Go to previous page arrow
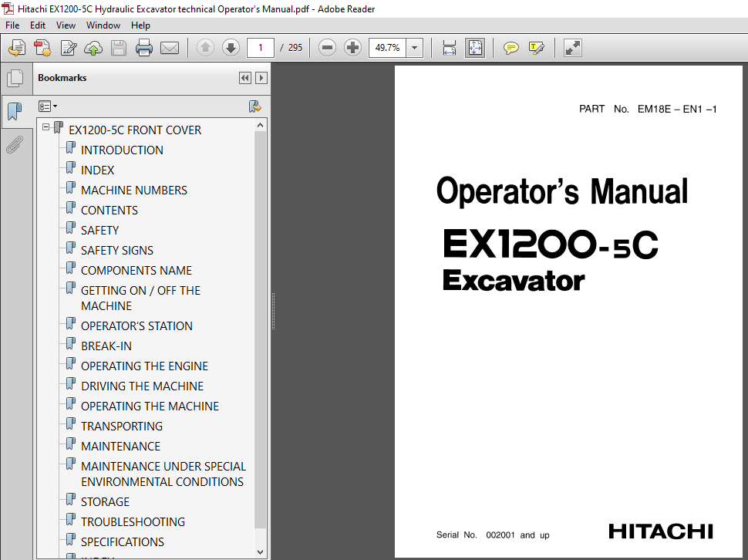Viewport: 748px width, 560px height. (206, 48)
